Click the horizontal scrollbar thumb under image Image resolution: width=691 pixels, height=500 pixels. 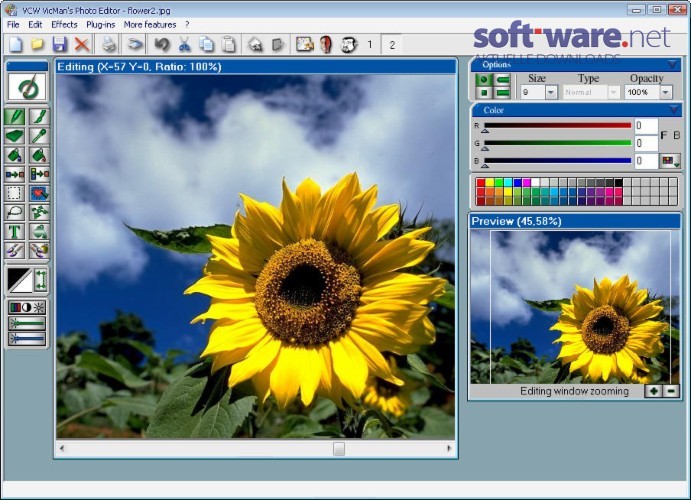point(338,448)
